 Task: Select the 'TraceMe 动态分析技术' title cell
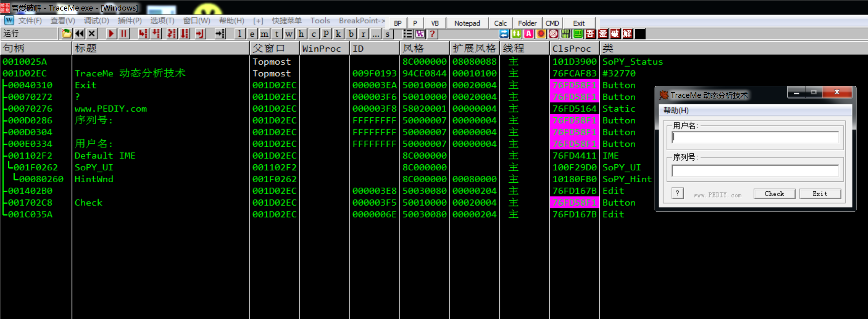coord(130,74)
